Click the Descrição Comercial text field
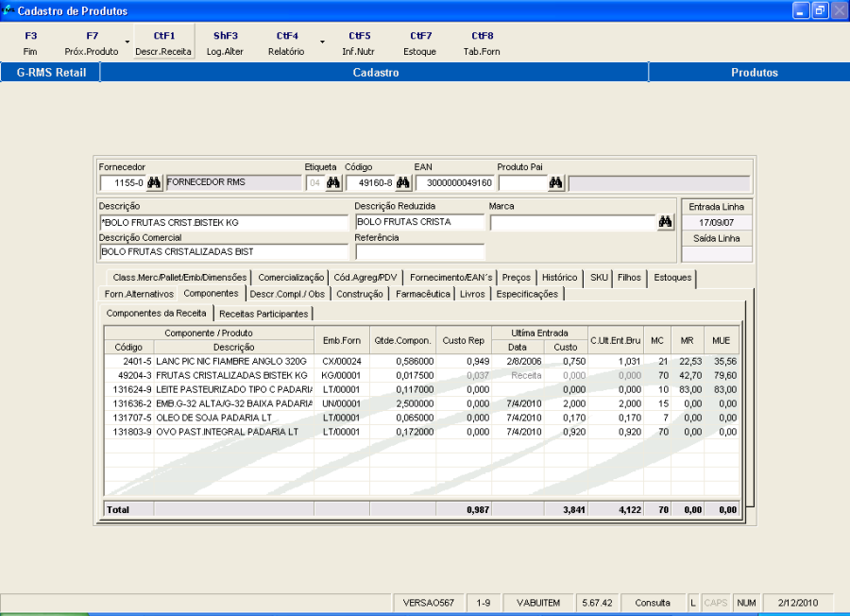Screen dimensions: 850x616 tap(223, 252)
